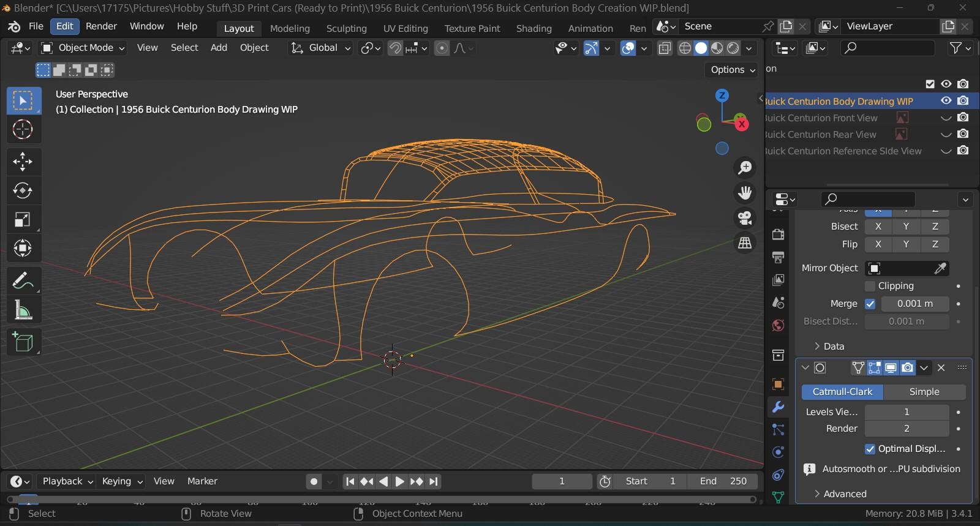This screenshot has height=526, width=980.
Task: Toggle the Clipping checkbox
Action: (870, 286)
